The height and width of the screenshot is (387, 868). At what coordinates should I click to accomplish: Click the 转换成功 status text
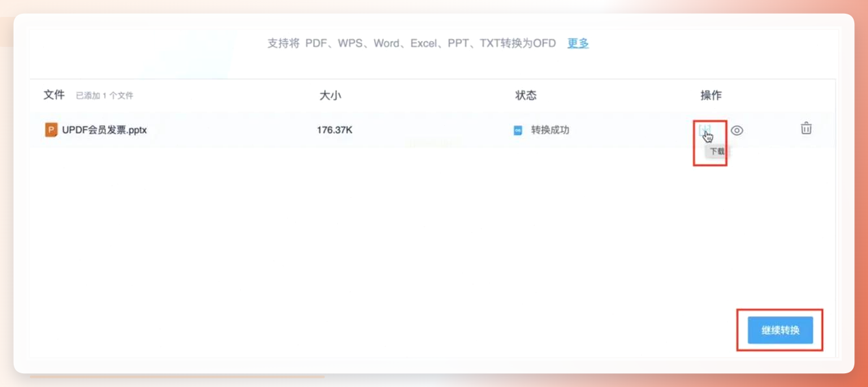(x=550, y=130)
